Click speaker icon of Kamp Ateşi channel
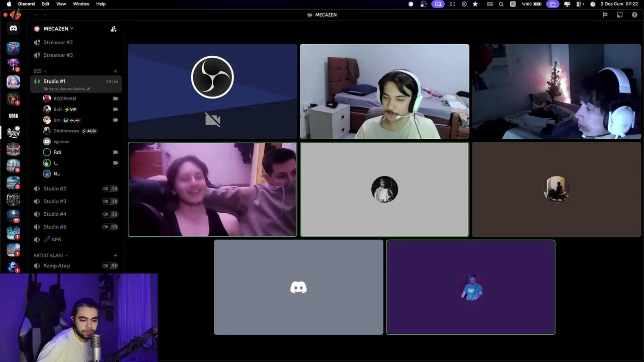The image size is (644, 362). pos(37,265)
